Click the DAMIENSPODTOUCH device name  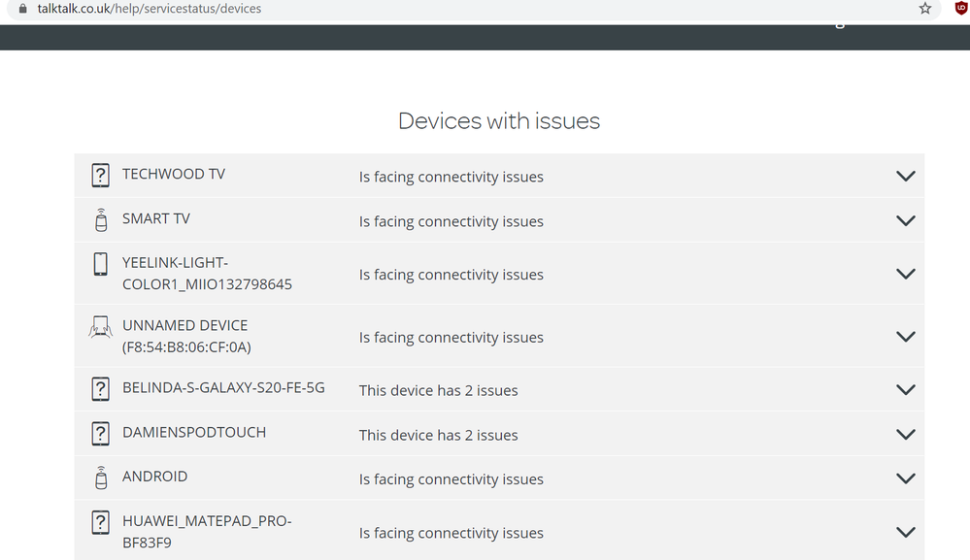coord(194,432)
